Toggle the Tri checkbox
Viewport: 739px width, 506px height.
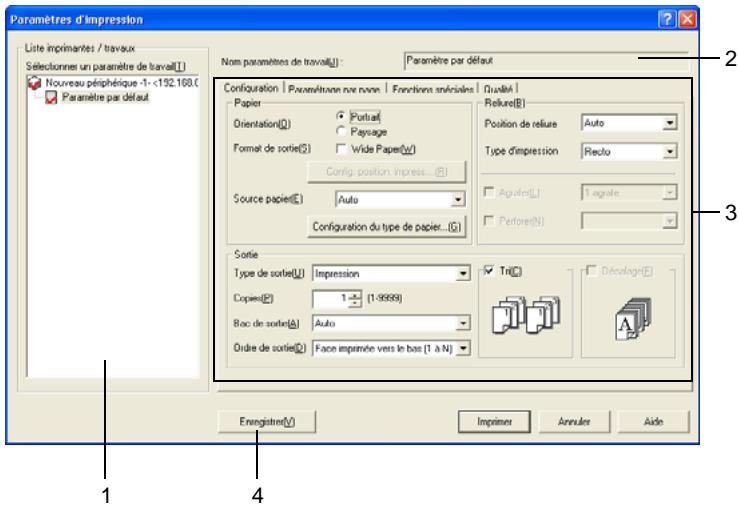[489, 270]
